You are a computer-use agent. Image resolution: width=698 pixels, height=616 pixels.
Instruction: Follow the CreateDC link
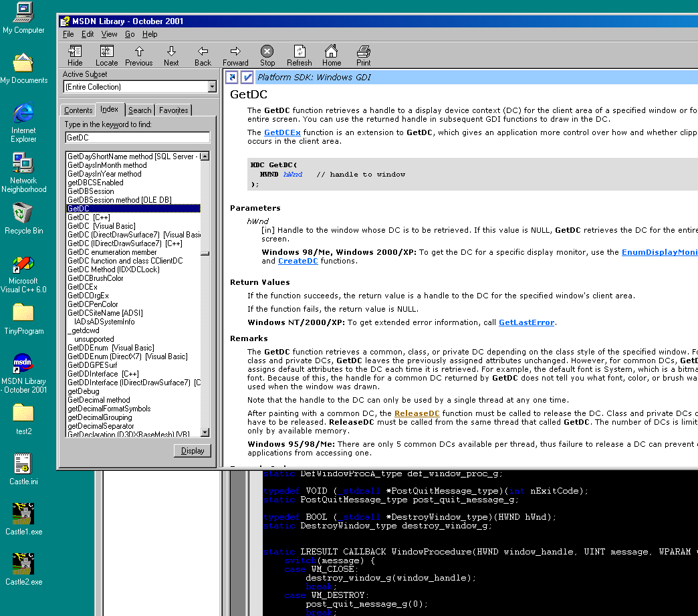pyautogui.click(x=298, y=261)
